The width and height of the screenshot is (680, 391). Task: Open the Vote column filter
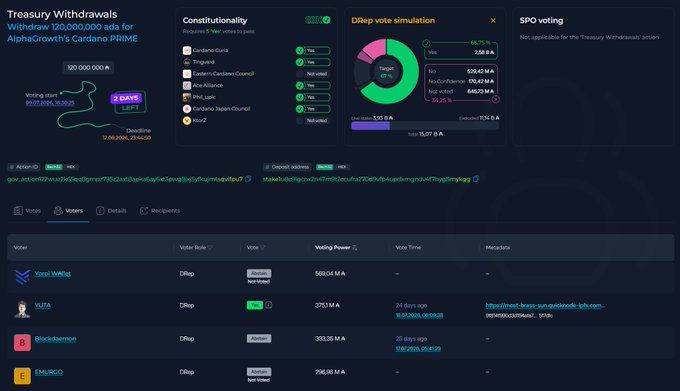tap(263, 248)
